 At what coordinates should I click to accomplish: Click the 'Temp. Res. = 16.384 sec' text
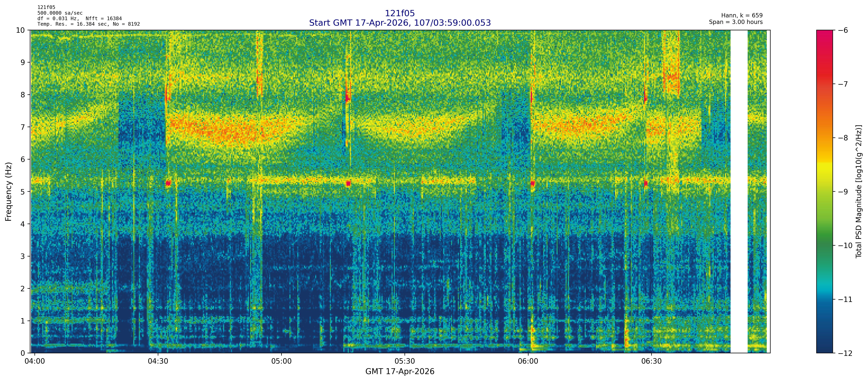[x=73, y=24]
